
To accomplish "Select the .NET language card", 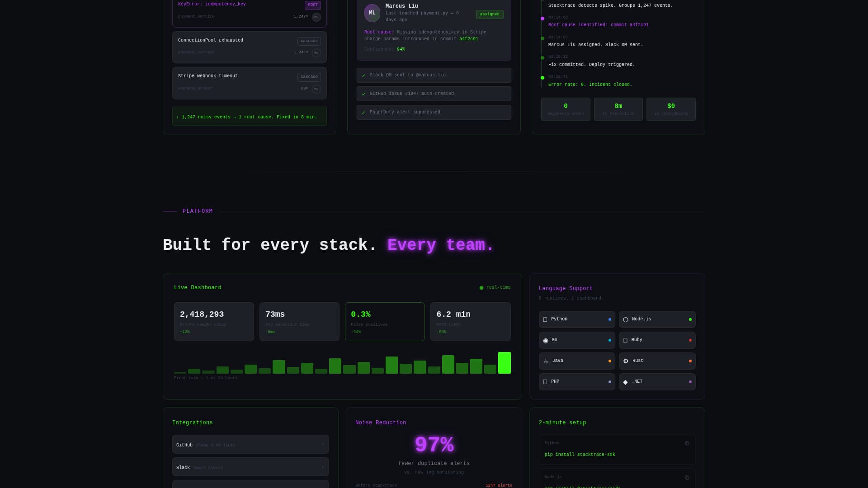I will point(657,382).
